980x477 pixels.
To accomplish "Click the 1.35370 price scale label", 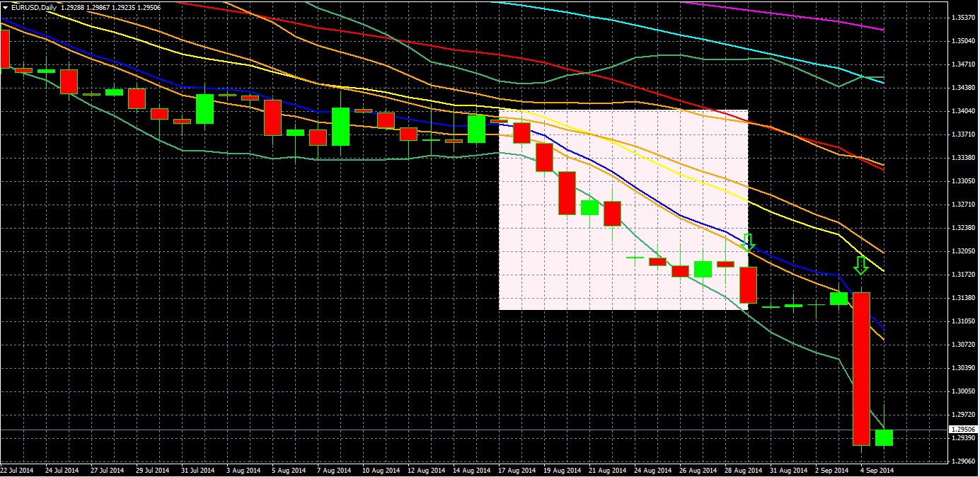I will [x=964, y=18].
